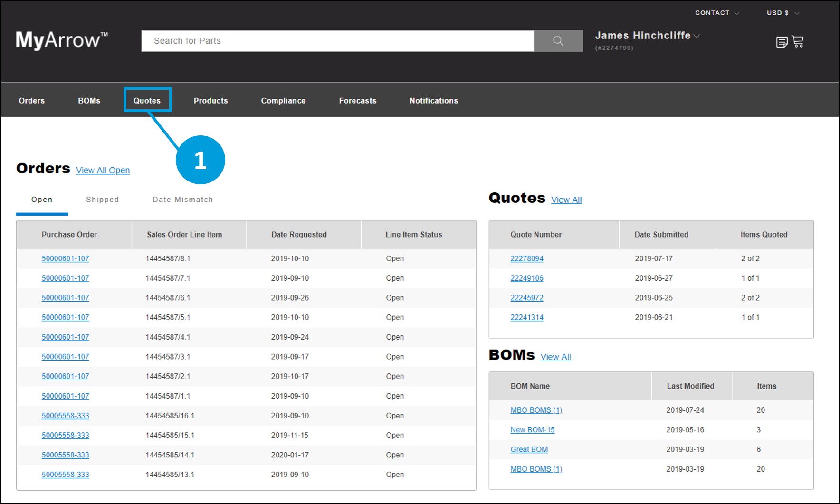Click View All next to Quotes

click(566, 200)
